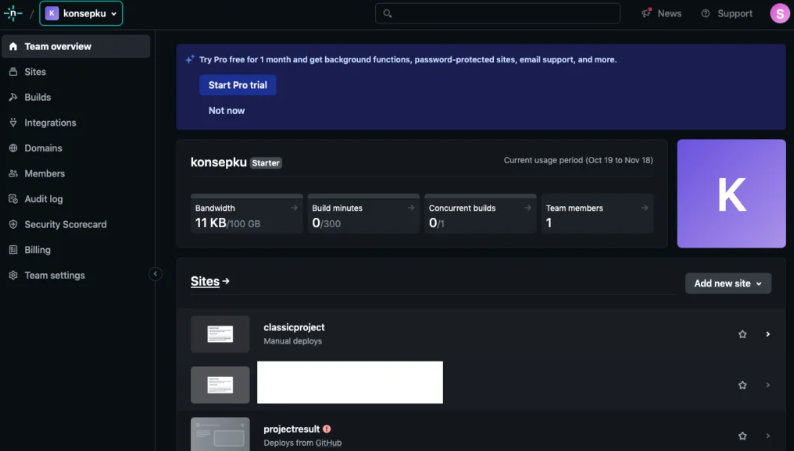Open projectresult via chevron arrow
Viewport: 794px width, 451px height.
click(768, 436)
